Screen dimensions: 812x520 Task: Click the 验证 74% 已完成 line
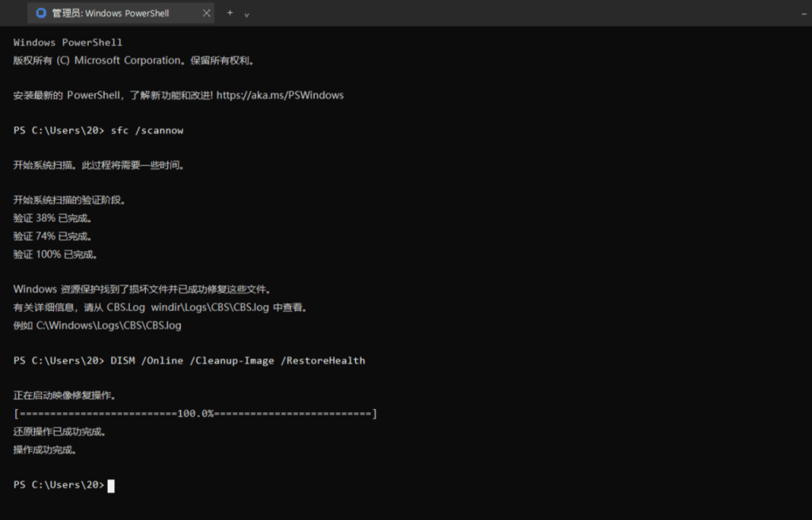[53, 236]
